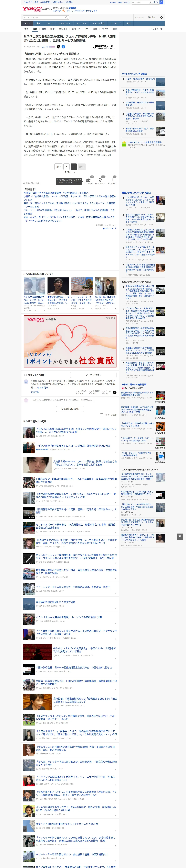Expand all comments with もっと見る(158件)
This screenshot has height=868, width=186.
70,409
